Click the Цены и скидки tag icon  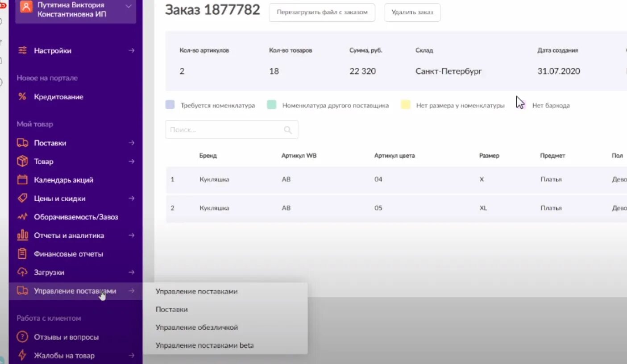pyautogui.click(x=22, y=198)
